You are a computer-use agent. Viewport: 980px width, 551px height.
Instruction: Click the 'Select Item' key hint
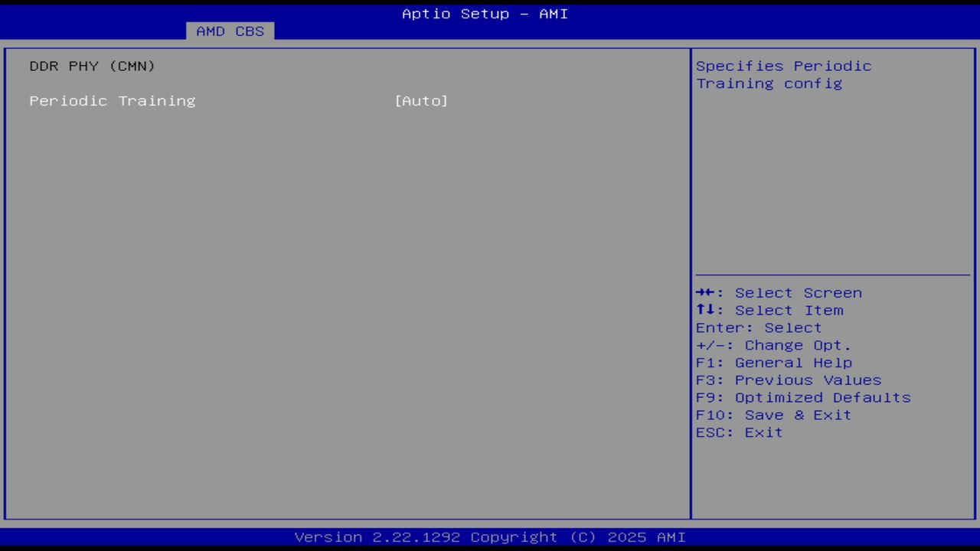769,311
